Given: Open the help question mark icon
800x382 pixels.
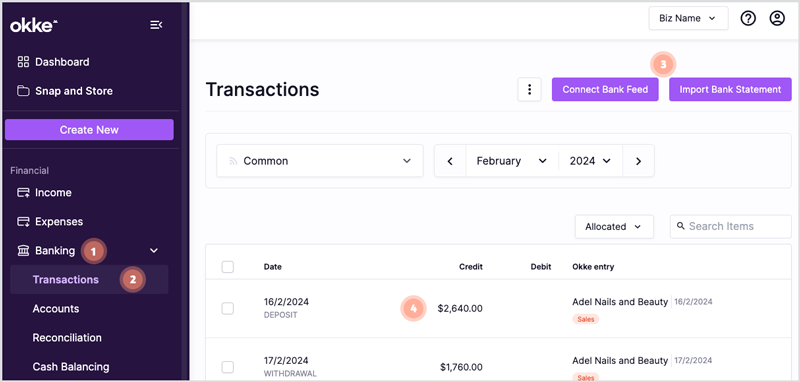Looking at the screenshot, I should (748, 19).
